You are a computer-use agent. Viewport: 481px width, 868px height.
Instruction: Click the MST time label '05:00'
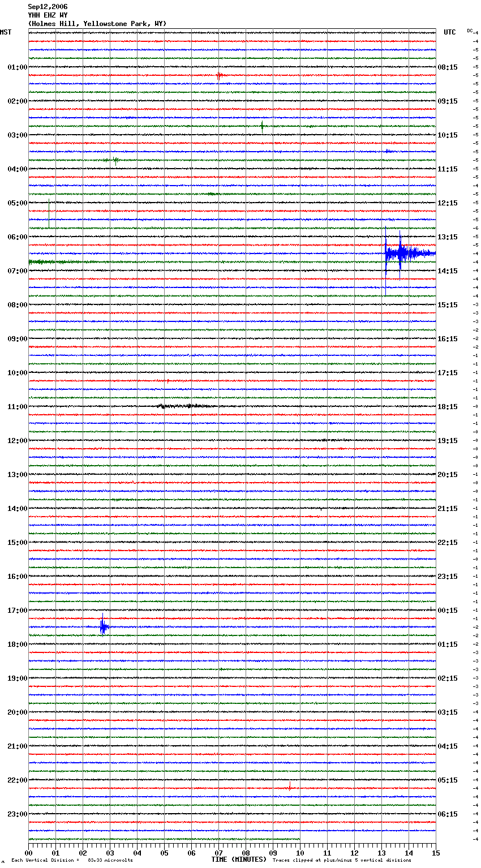point(18,203)
